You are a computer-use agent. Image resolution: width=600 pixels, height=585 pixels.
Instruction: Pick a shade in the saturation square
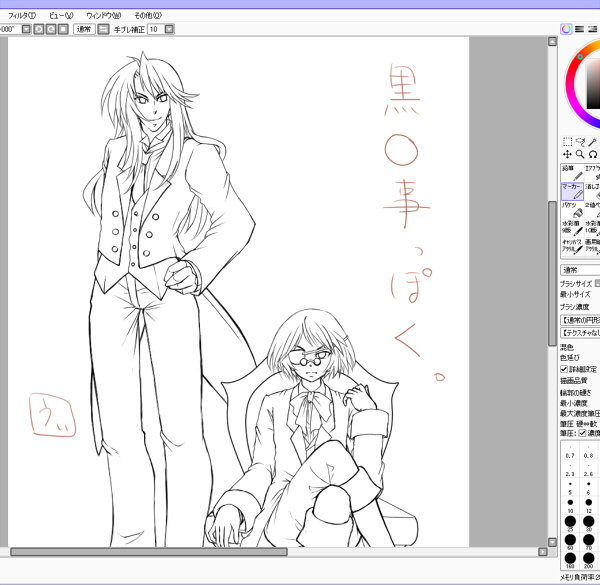pyautogui.click(x=593, y=84)
